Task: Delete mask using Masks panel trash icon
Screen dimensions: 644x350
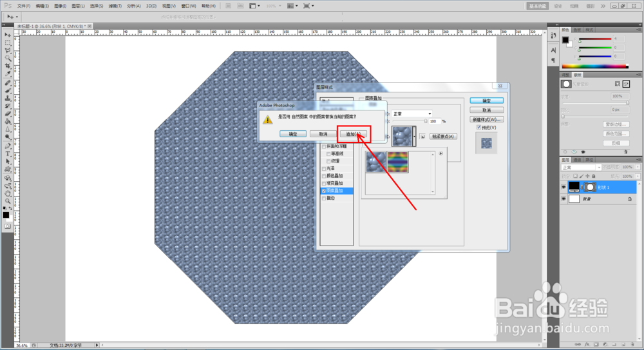Action: tap(625, 151)
